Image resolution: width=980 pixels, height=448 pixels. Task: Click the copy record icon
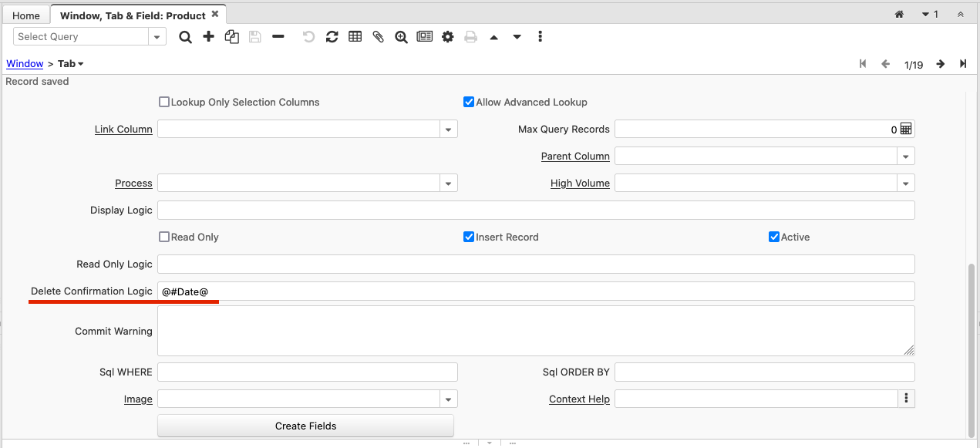pos(231,37)
